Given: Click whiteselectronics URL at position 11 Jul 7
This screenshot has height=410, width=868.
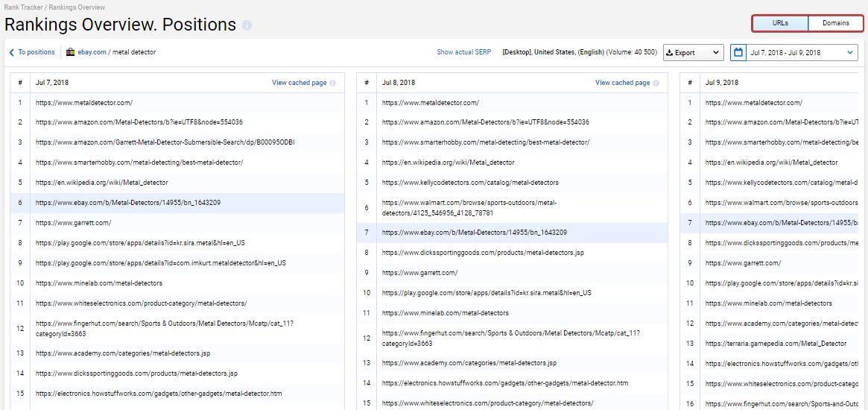Looking at the screenshot, I should coord(141,303).
